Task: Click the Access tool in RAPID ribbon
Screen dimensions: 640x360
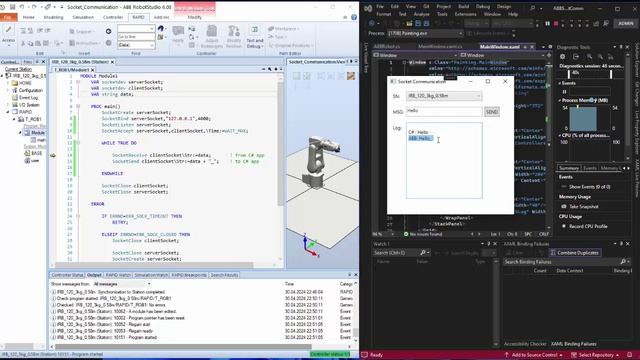Action: [8, 35]
